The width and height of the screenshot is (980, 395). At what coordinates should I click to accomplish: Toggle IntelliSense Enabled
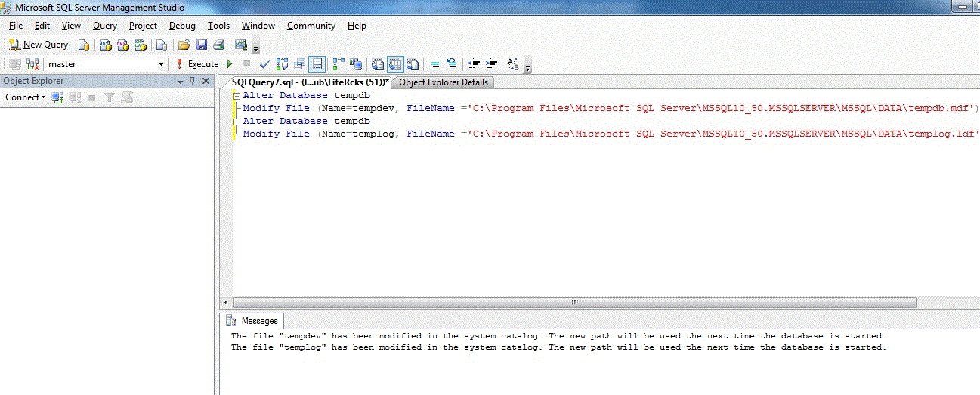pyautogui.click(x=317, y=64)
